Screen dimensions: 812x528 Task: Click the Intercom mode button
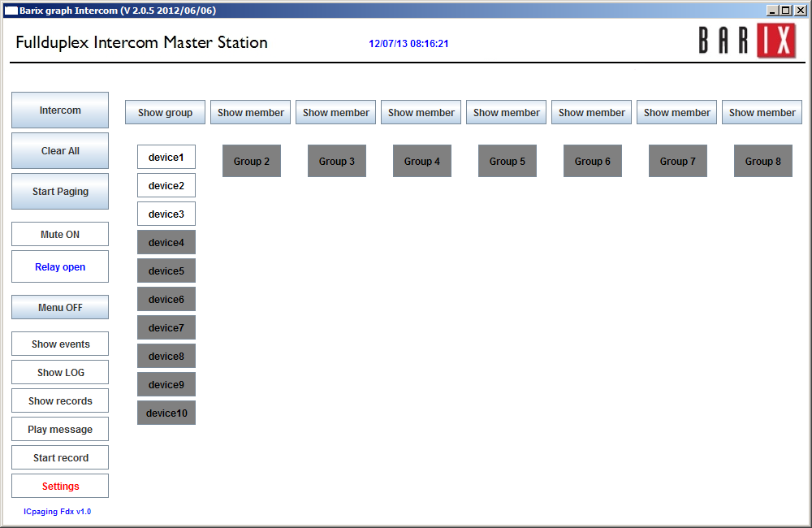[x=60, y=110]
